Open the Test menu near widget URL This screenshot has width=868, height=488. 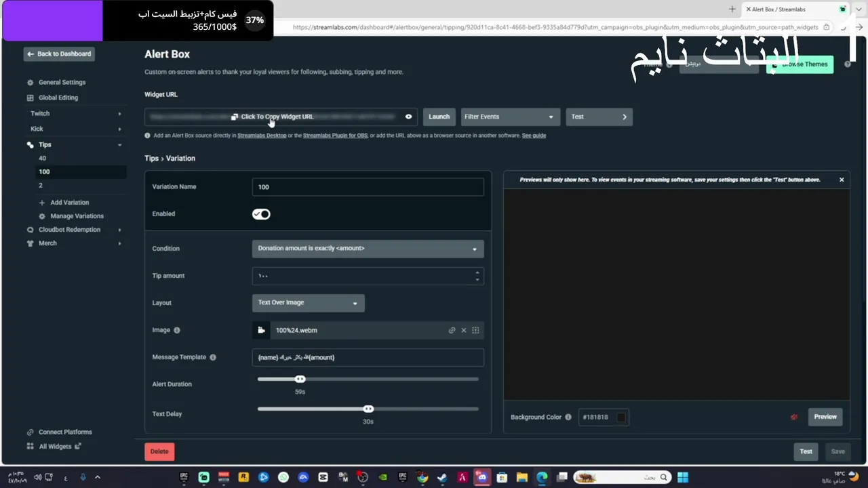click(599, 117)
